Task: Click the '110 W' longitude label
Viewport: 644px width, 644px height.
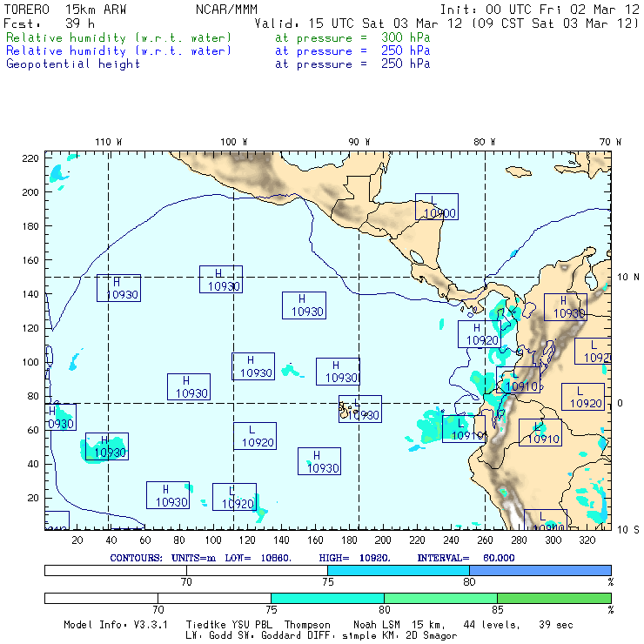Action: 109,142
